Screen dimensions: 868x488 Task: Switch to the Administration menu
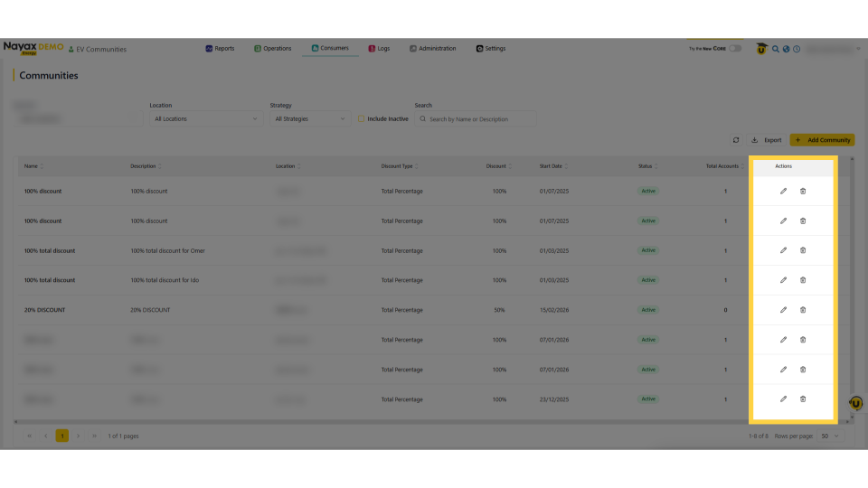[x=433, y=49]
